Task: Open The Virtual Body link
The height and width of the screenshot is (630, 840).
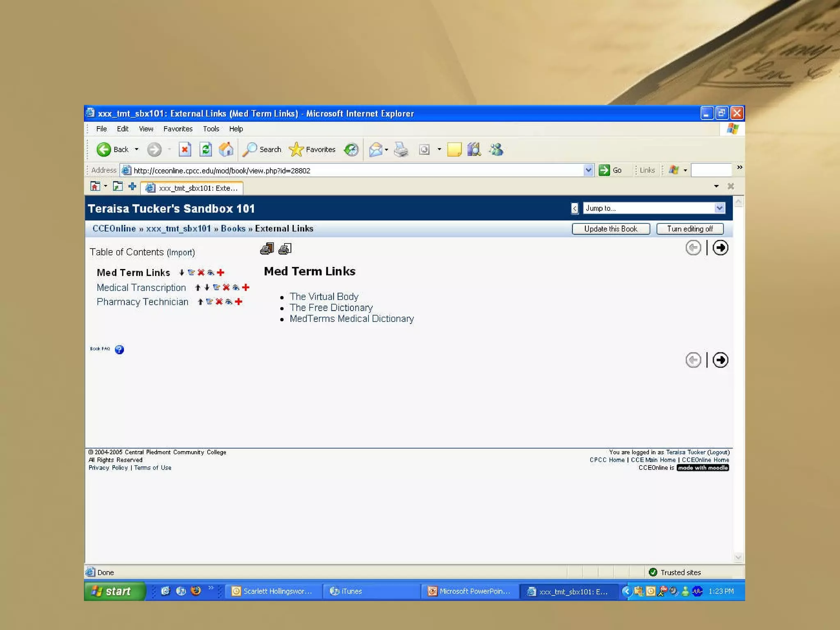Action: coord(324,296)
